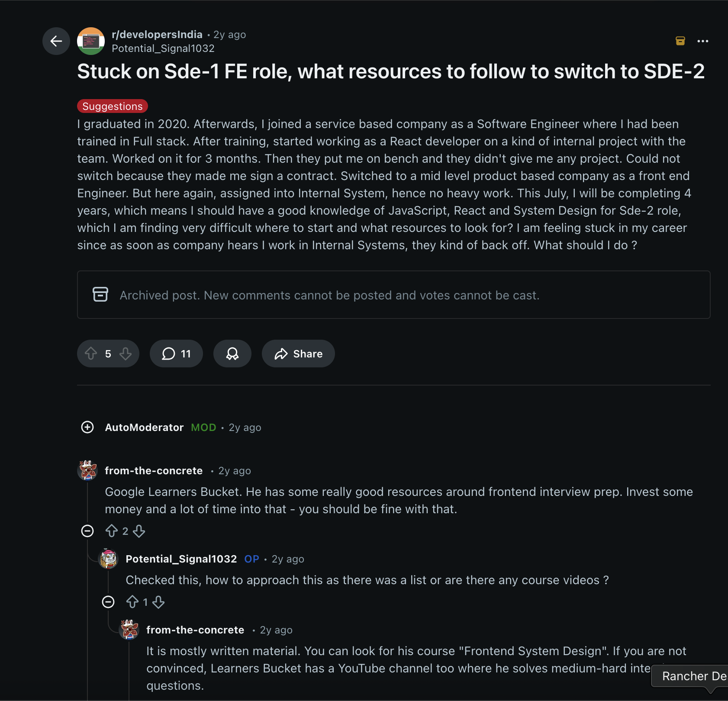Viewport: 728px width, 701px height.
Task: Upvote Potential_Signal1032's reply
Action: pyautogui.click(x=133, y=602)
